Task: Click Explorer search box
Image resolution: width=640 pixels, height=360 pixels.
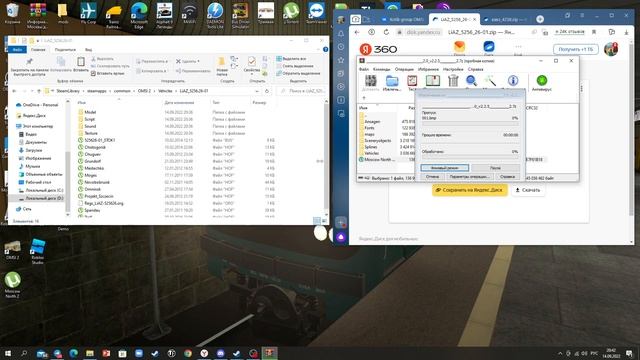Action: coord(302,91)
